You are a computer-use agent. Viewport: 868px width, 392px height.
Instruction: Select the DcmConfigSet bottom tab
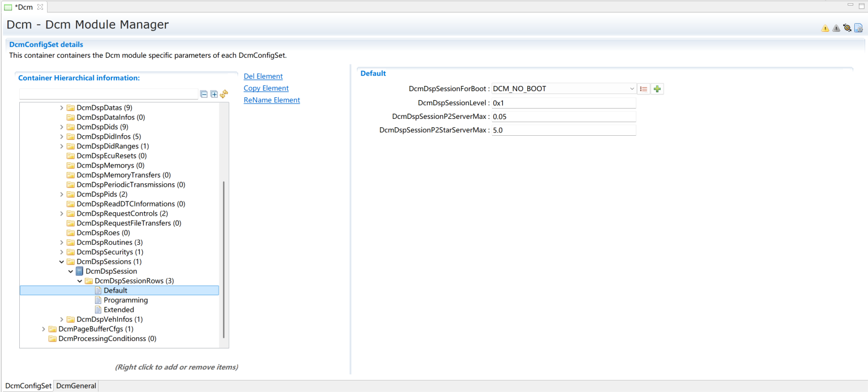coord(28,386)
